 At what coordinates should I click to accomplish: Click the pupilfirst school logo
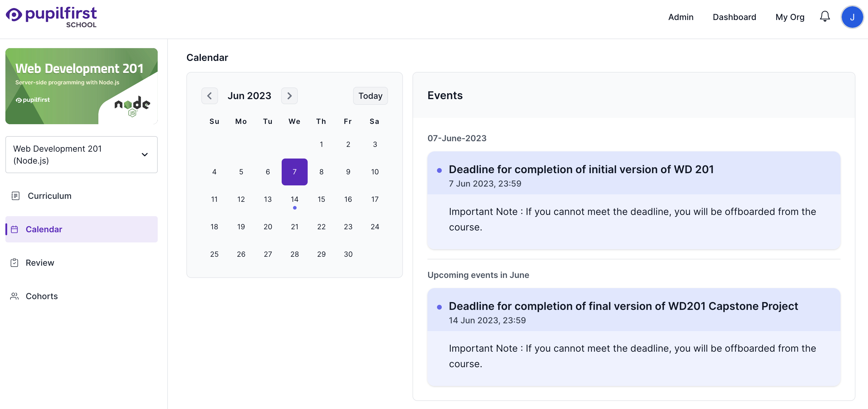coord(51,17)
